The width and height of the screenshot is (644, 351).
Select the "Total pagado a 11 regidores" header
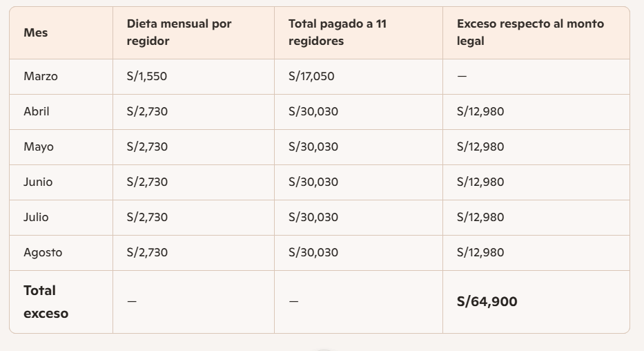pyautogui.click(x=337, y=32)
